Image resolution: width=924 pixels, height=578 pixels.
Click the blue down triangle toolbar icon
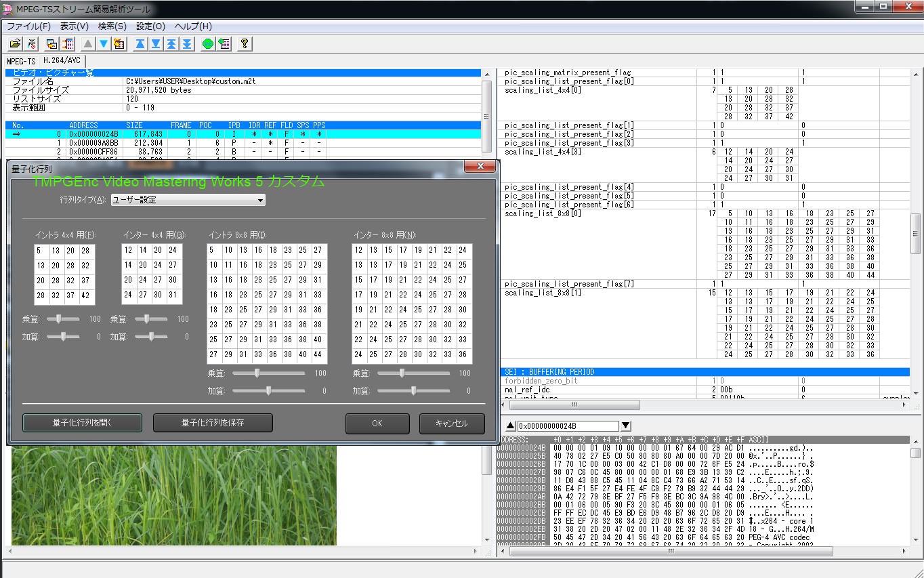[x=104, y=44]
